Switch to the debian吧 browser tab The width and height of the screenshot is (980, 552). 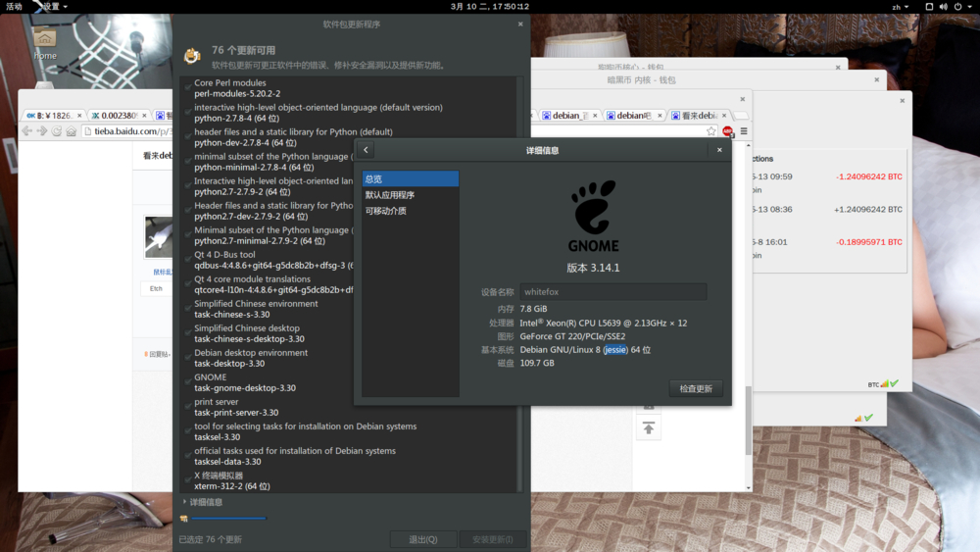[633, 116]
